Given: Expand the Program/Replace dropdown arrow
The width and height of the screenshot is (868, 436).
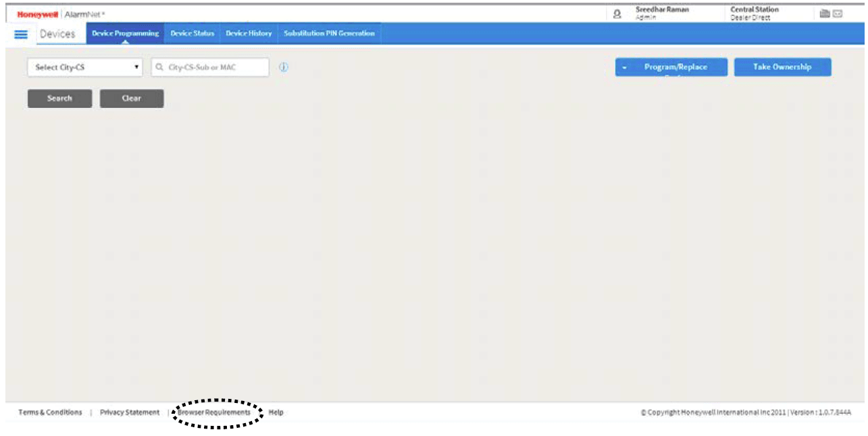Looking at the screenshot, I should pyautogui.click(x=625, y=67).
